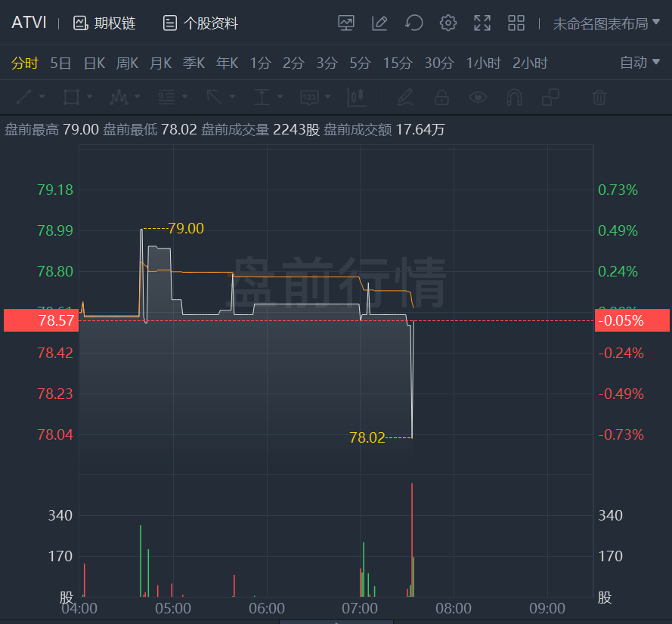Click the ATVI ticker symbol
The image size is (672, 624).
click(x=29, y=23)
